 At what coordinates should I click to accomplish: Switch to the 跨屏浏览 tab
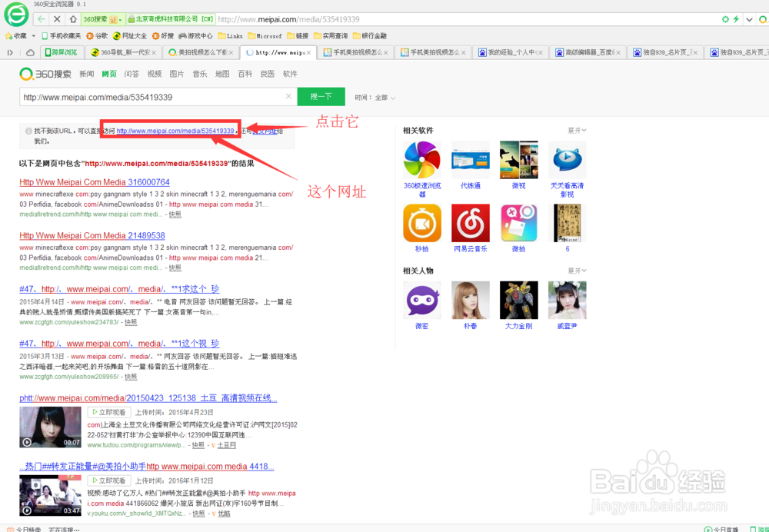62,52
